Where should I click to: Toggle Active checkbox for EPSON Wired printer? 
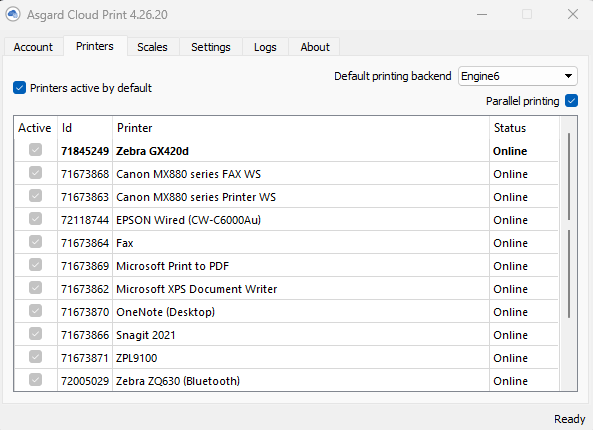tap(36, 219)
